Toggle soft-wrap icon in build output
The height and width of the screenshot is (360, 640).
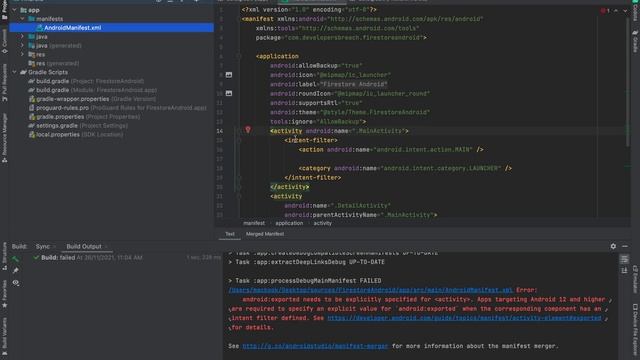click(x=624, y=259)
